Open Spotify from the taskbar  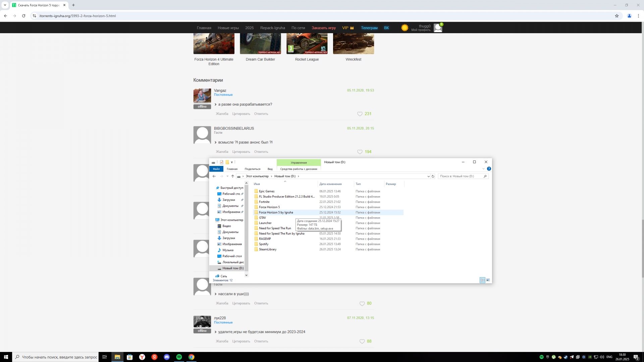coord(179,357)
